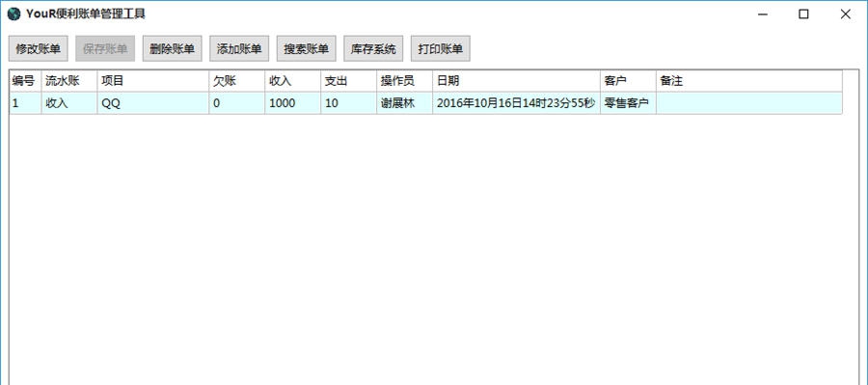This screenshot has width=868, height=385.
Task: Click the 欠账 column header
Action: coord(237,81)
